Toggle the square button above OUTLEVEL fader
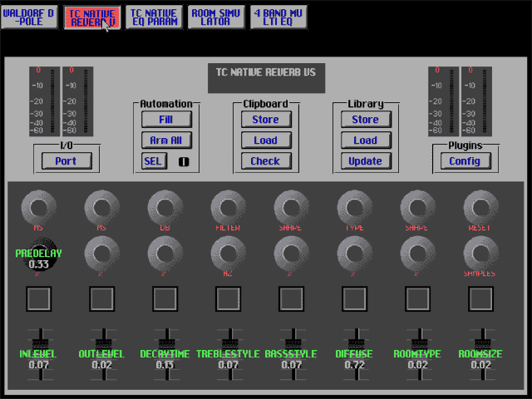This screenshot has height=399, width=532. tap(101, 298)
